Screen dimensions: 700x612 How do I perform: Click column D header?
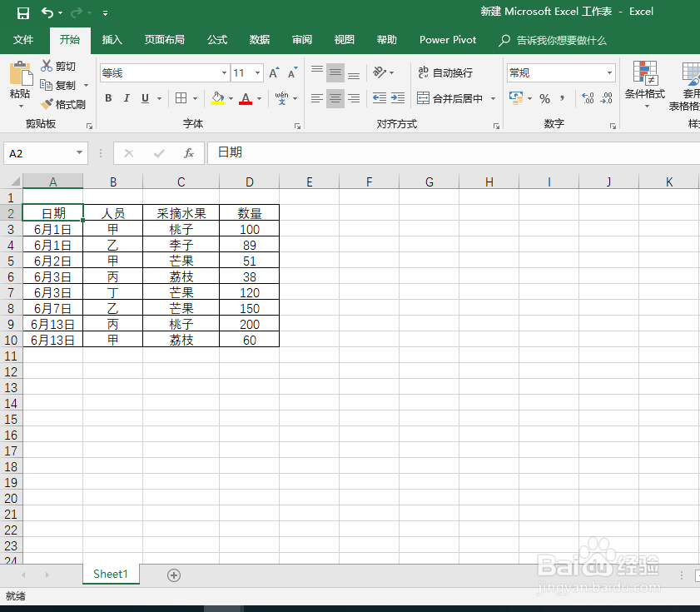pos(250,182)
